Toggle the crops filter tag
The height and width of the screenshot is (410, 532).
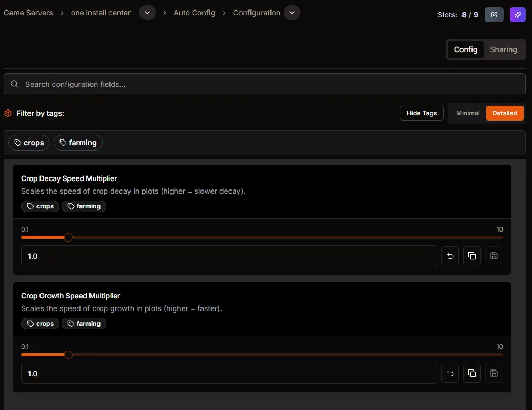pos(29,143)
